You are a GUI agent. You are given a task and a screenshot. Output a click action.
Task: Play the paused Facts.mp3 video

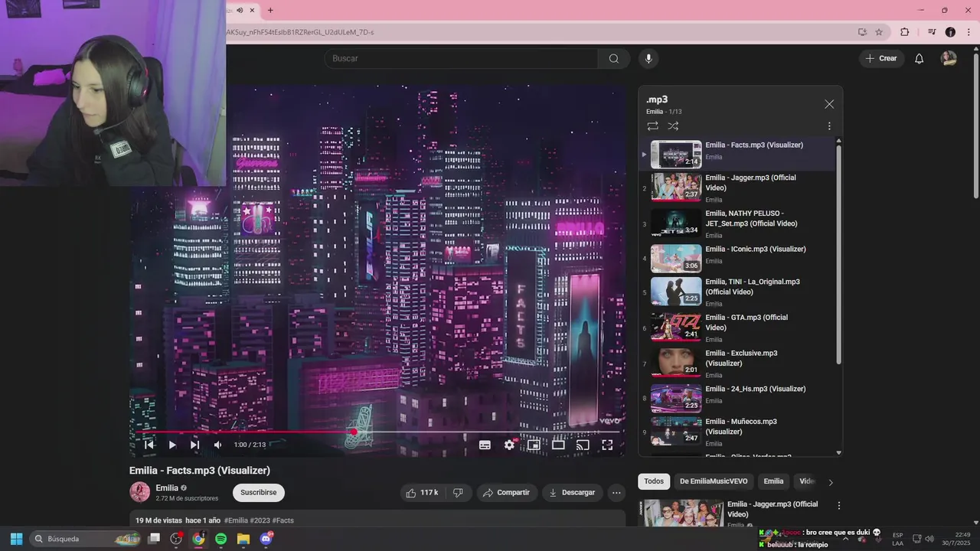tap(172, 445)
